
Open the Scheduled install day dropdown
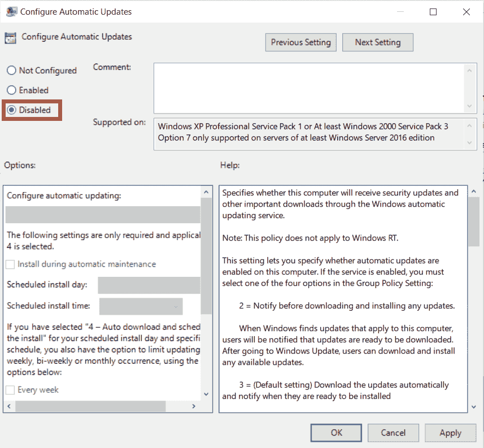tap(149, 285)
